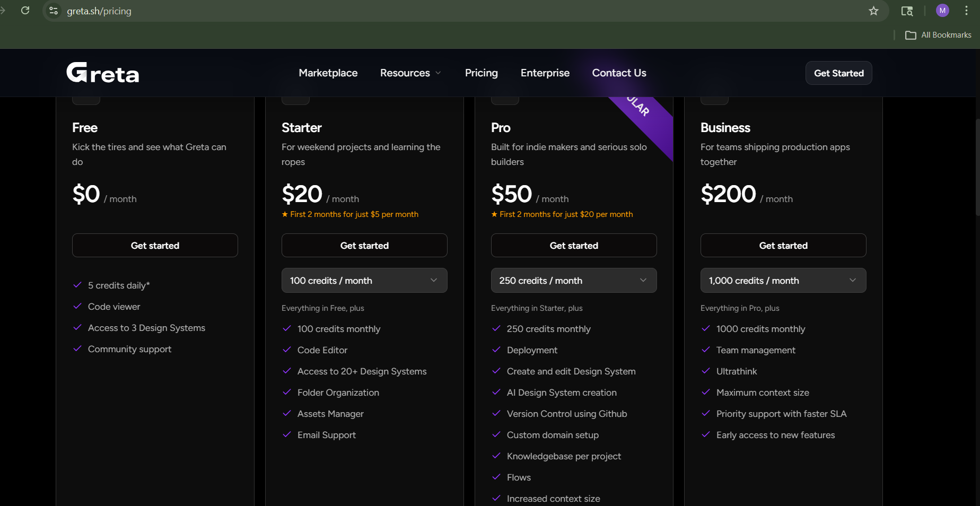Screen dimensions: 980x506
Task: Click the Business plan heading
Action: [725, 128]
